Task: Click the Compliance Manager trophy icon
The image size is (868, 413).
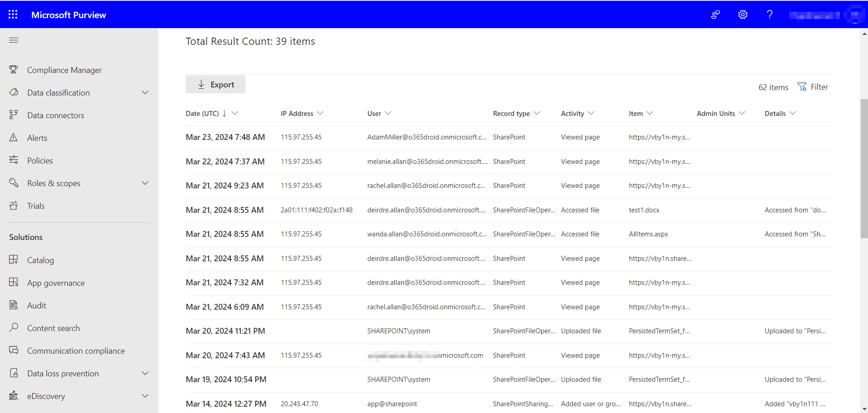Action: coord(14,70)
